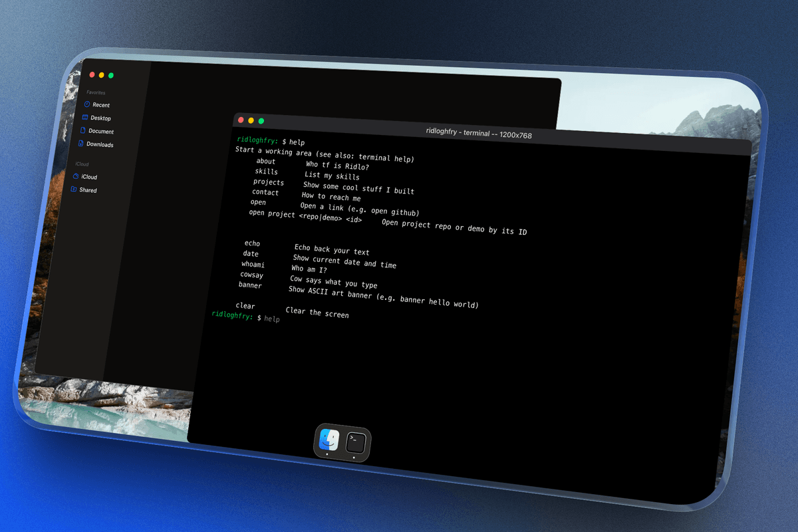Click the 'about' command in help list
This screenshot has width=798, height=532.
[266, 162]
